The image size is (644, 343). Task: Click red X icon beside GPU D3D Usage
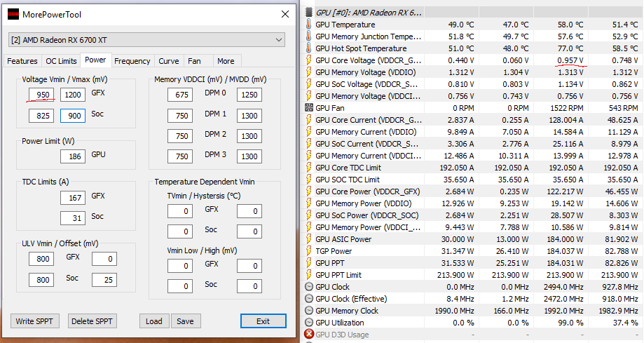tap(309, 335)
